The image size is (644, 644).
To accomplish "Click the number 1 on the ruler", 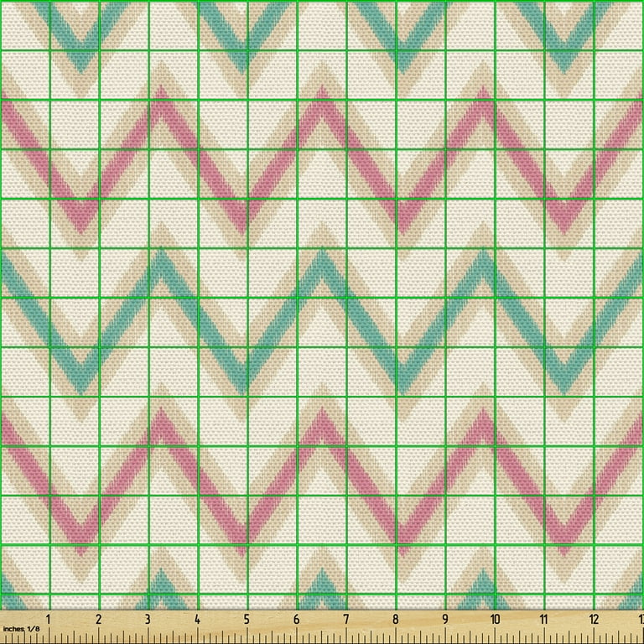I will click(x=48, y=621).
